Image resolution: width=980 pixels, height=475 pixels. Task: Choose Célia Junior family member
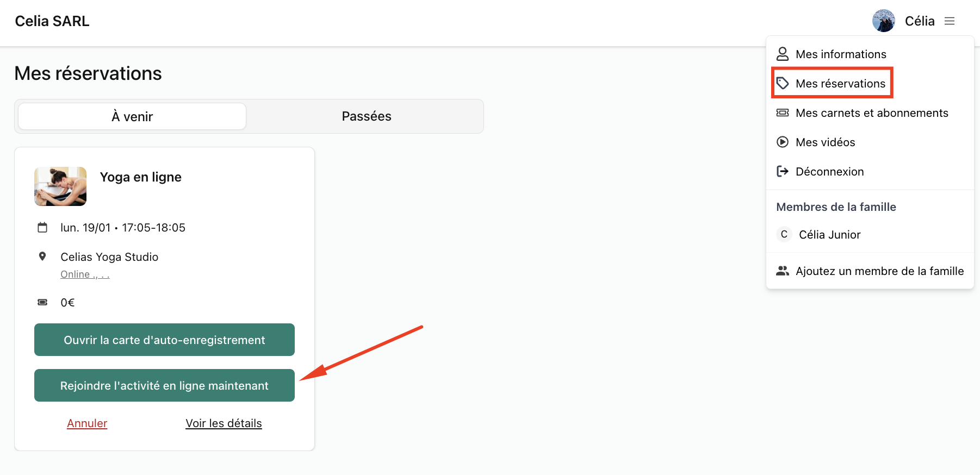[x=829, y=234]
